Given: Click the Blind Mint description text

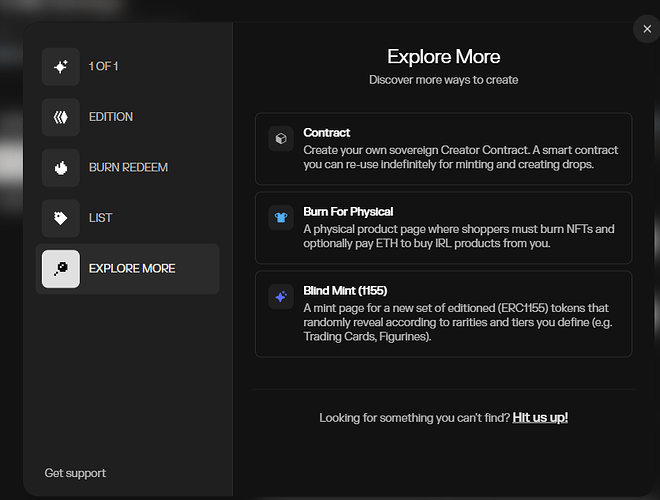Looking at the screenshot, I should (455, 322).
